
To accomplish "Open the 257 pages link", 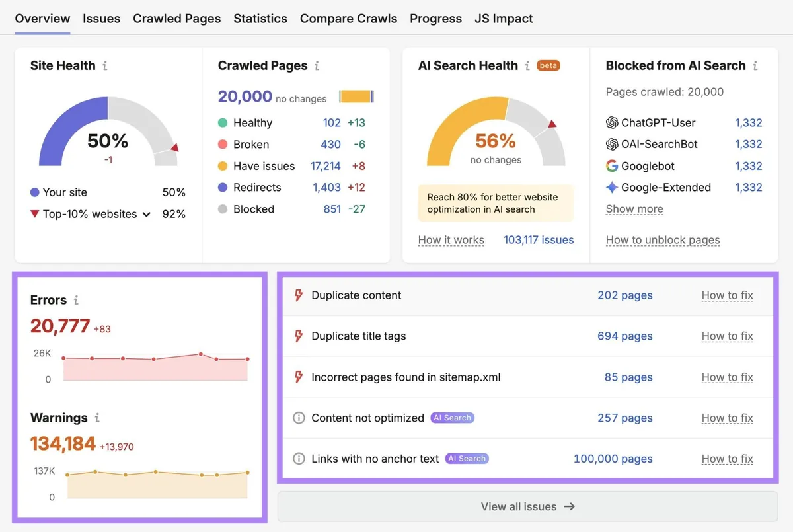I will [625, 418].
